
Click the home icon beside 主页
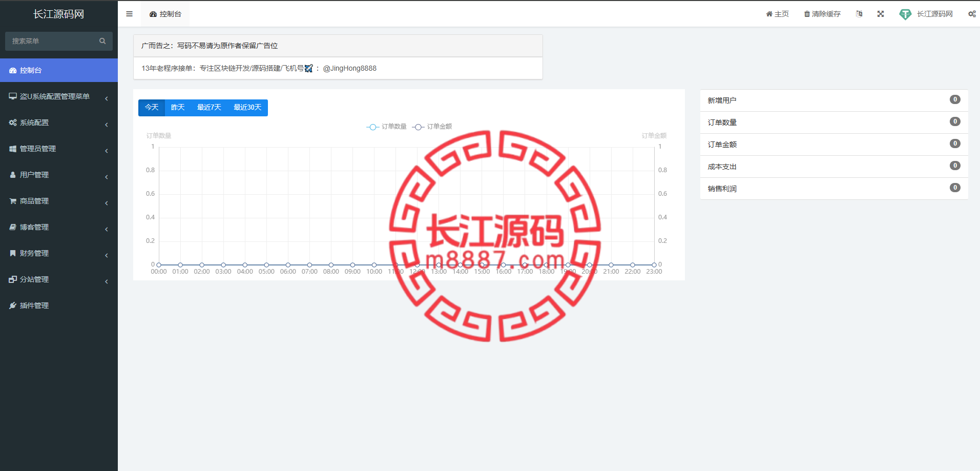(769, 14)
